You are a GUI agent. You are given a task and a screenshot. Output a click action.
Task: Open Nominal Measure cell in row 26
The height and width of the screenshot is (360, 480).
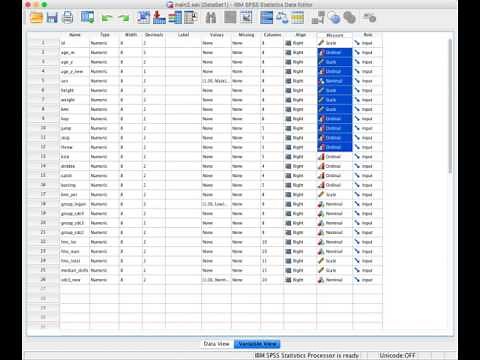(x=335, y=280)
